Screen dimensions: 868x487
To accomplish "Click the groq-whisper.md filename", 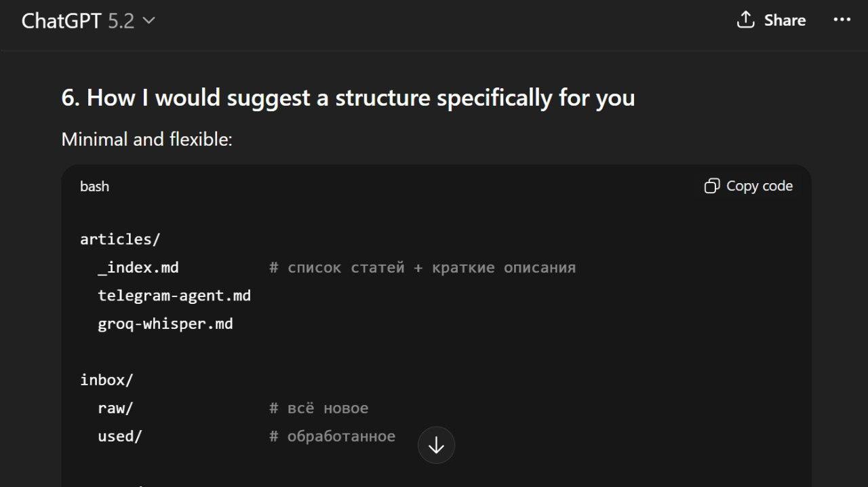I will coord(165,324).
